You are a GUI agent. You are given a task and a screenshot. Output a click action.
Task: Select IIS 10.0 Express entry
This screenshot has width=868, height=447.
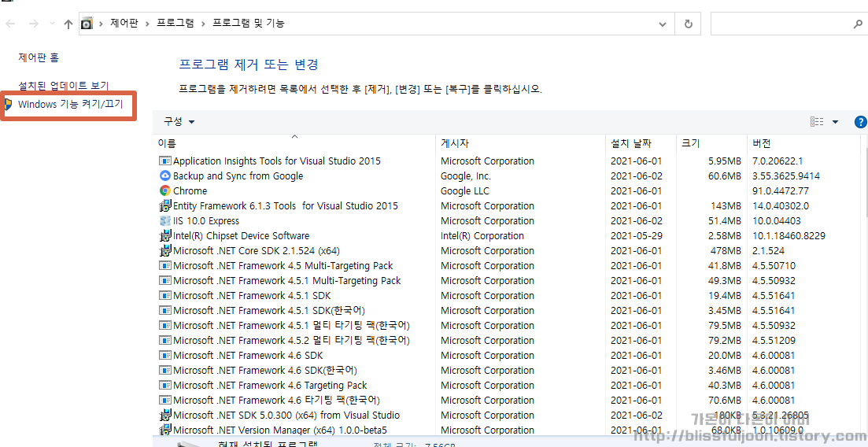point(206,221)
